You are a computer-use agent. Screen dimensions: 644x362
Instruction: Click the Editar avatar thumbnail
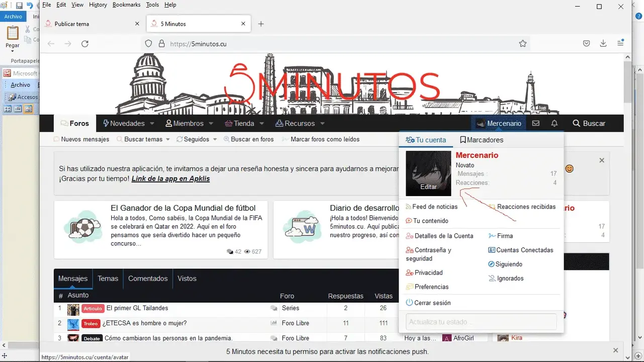428,173
